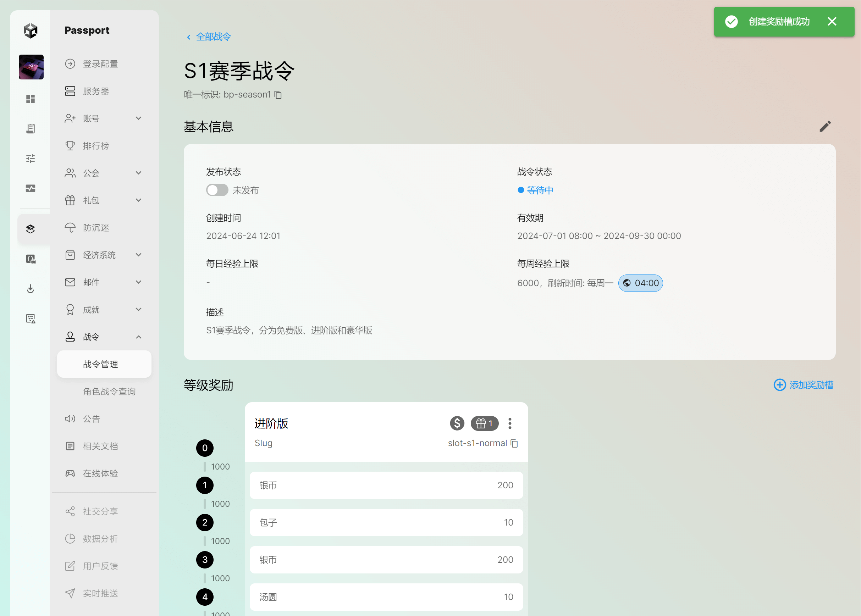The image size is (861, 616).
Task: Click the sliders tune icon in left rail
Action: point(31,159)
